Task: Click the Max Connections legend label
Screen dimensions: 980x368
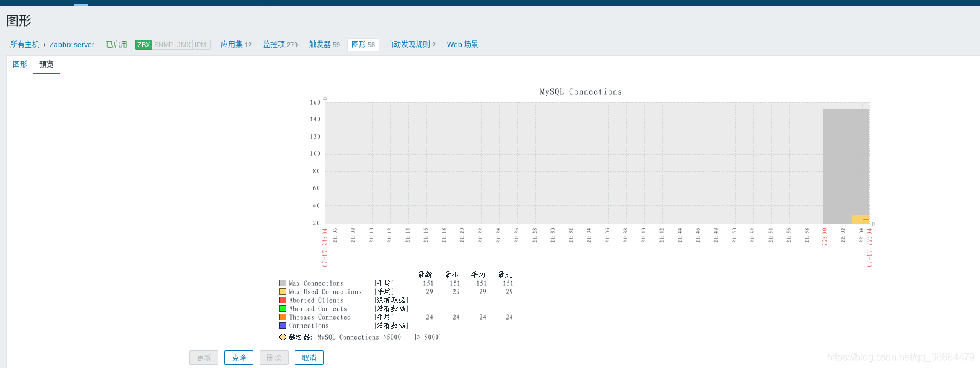Action: pyautogui.click(x=316, y=283)
